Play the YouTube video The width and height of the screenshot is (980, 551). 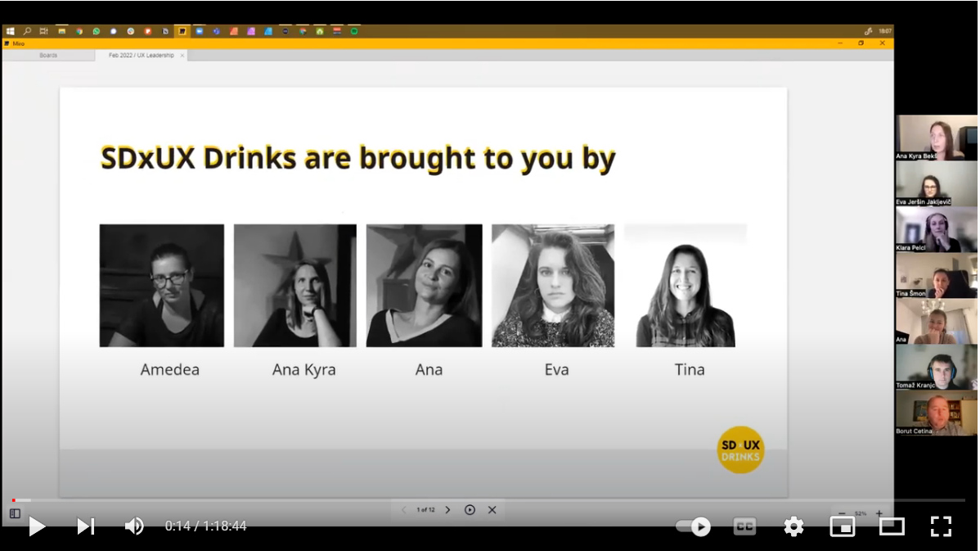pyautogui.click(x=37, y=526)
